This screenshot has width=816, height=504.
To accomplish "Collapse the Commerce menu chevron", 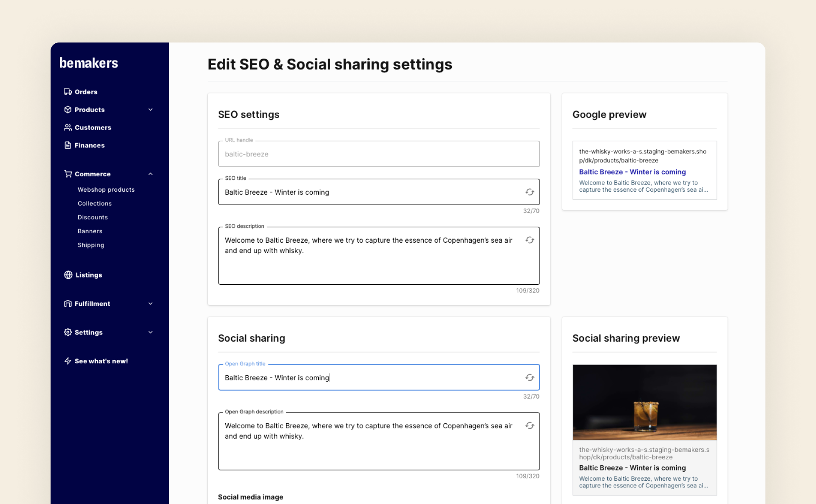I will (150, 174).
